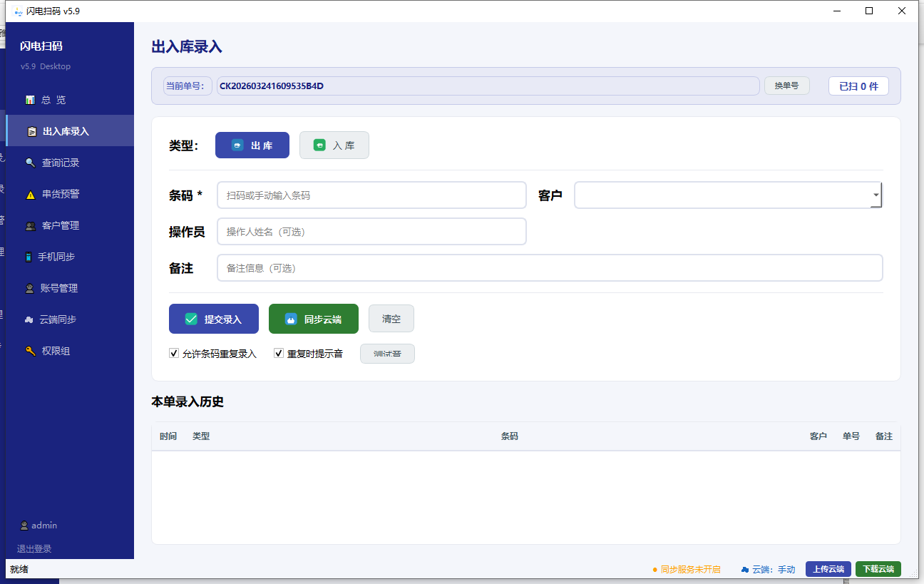
Task: Select the 入库 type option
Action: 334,145
